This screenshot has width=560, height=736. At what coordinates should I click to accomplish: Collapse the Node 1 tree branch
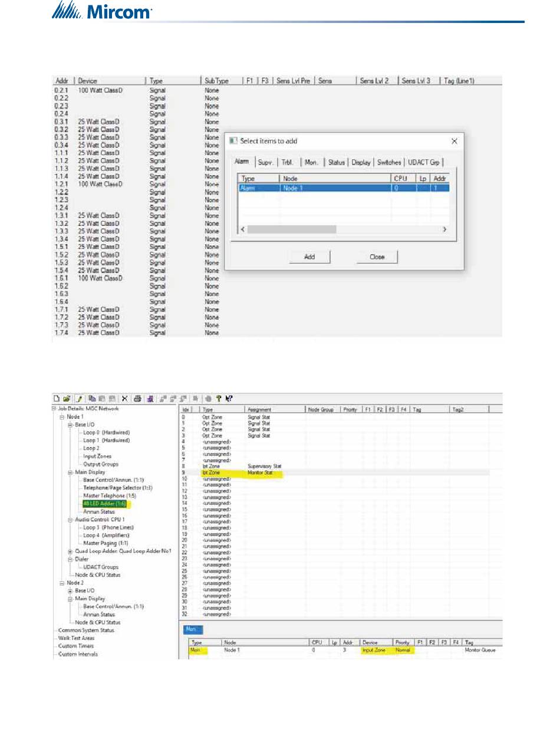61,416
